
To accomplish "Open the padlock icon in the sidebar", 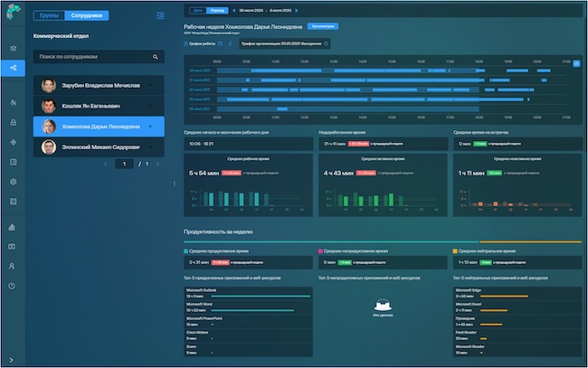I will pyautogui.click(x=14, y=123).
